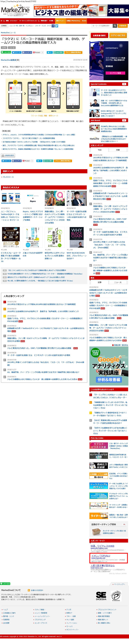Click the Privacy mark logo in footer
Screen dimensions: 129x644
click(116, 596)
